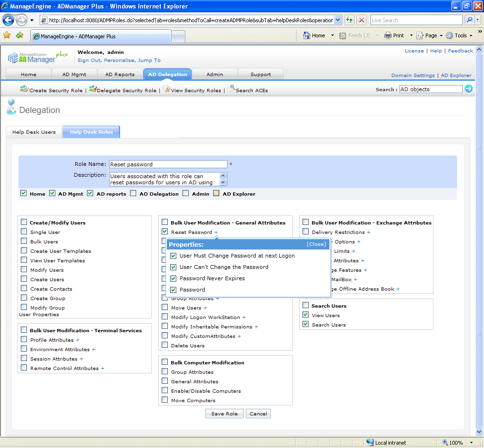This screenshot has height=448, width=484.
Task: Expand Remote Control Attributes plus icon
Action: [x=103, y=369]
